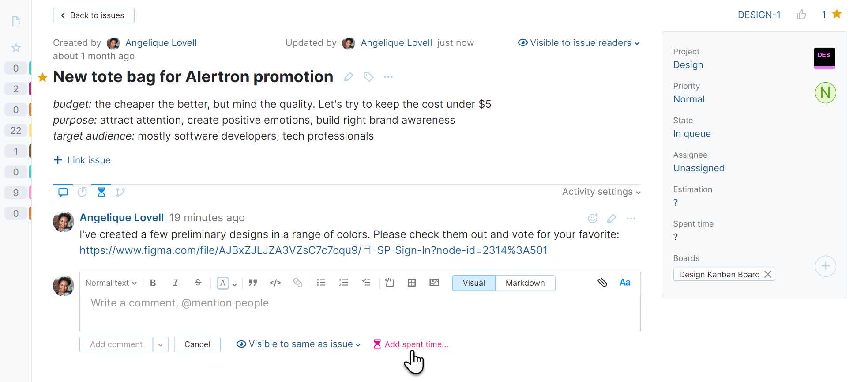Switch to the spent time activity view
Image resolution: width=868 pixels, height=382 pixels.
click(x=101, y=192)
